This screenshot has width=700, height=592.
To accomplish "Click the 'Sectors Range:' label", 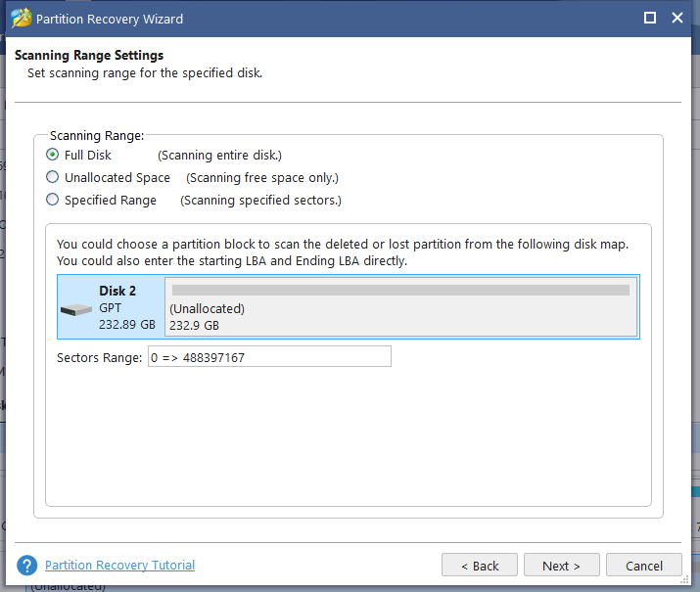I will [99, 358].
